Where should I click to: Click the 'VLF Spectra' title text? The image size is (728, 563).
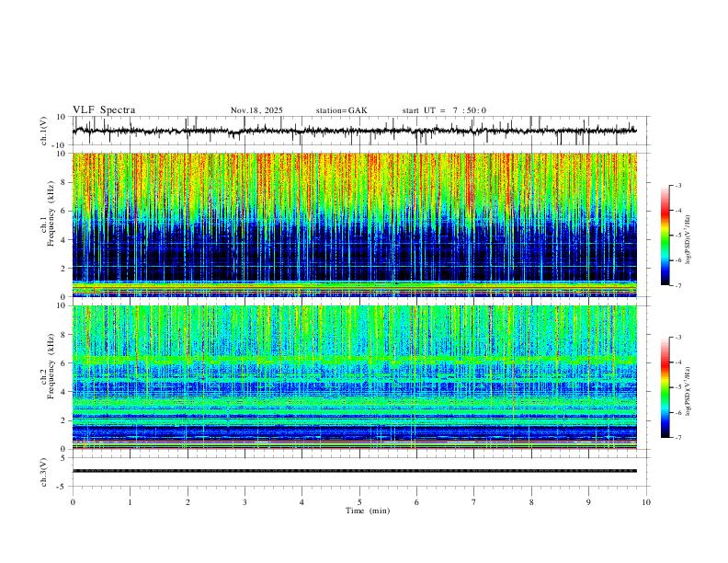click(104, 110)
